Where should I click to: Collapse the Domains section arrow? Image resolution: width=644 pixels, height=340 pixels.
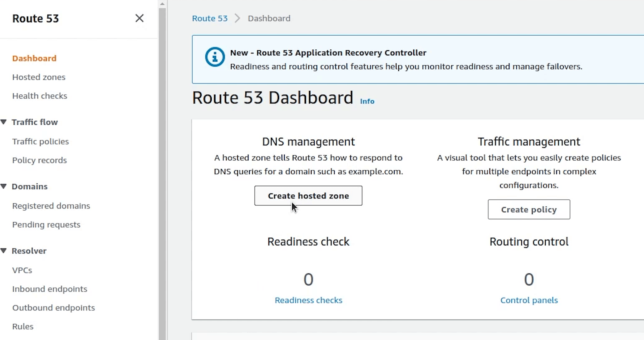pyautogui.click(x=4, y=186)
